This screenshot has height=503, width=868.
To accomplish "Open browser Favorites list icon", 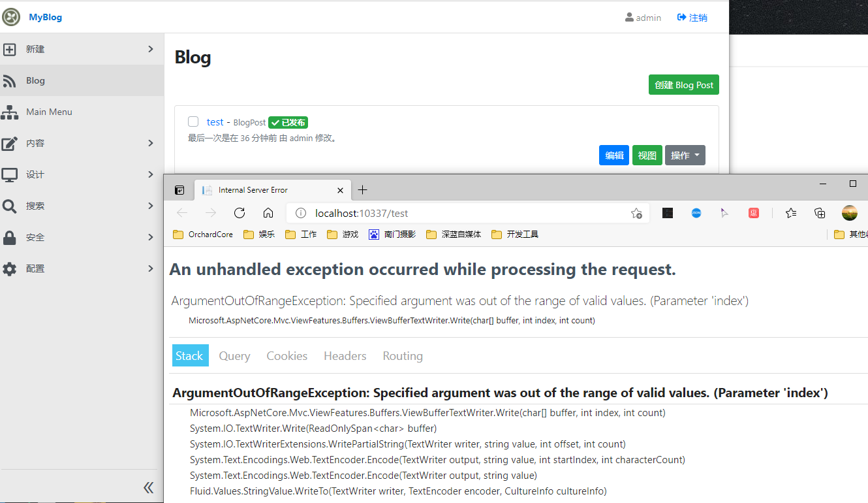I will click(791, 213).
